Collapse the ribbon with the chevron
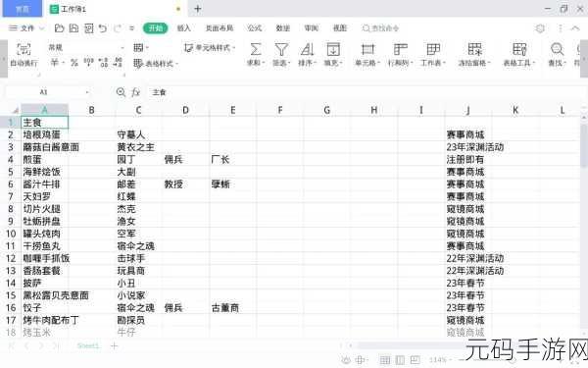Image resolution: width=588 pixels, height=368 pixels. (575, 28)
